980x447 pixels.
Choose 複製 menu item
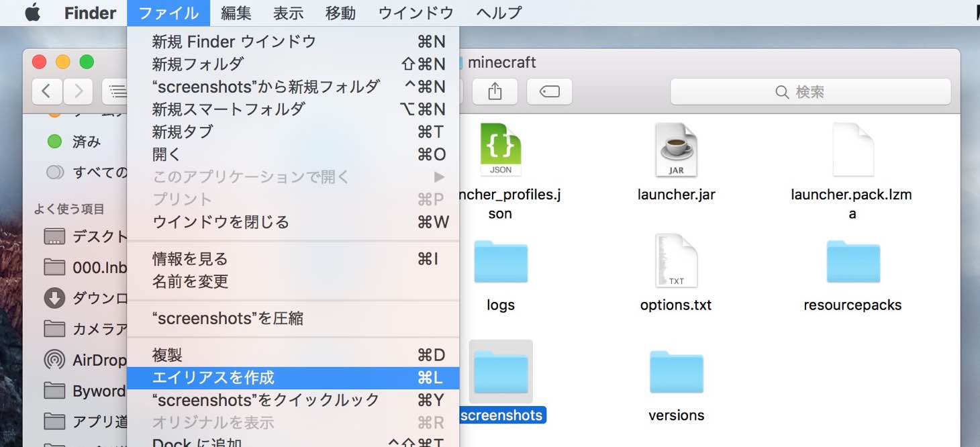tap(293, 355)
